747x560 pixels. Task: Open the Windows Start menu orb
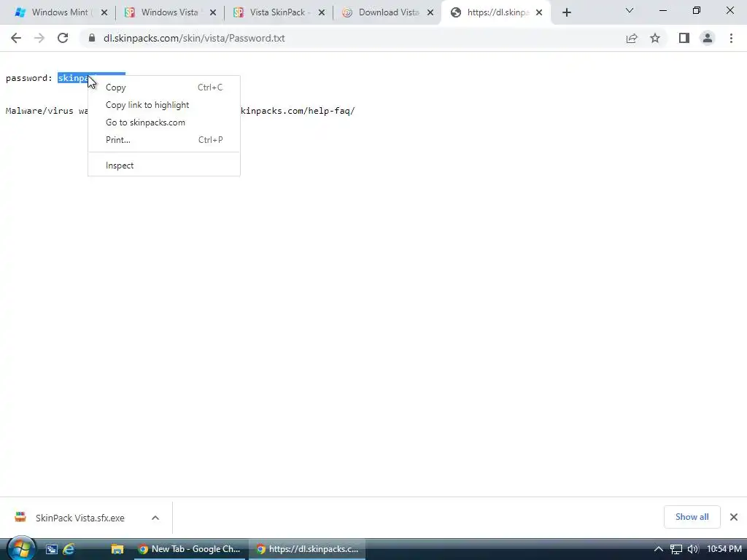21,548
